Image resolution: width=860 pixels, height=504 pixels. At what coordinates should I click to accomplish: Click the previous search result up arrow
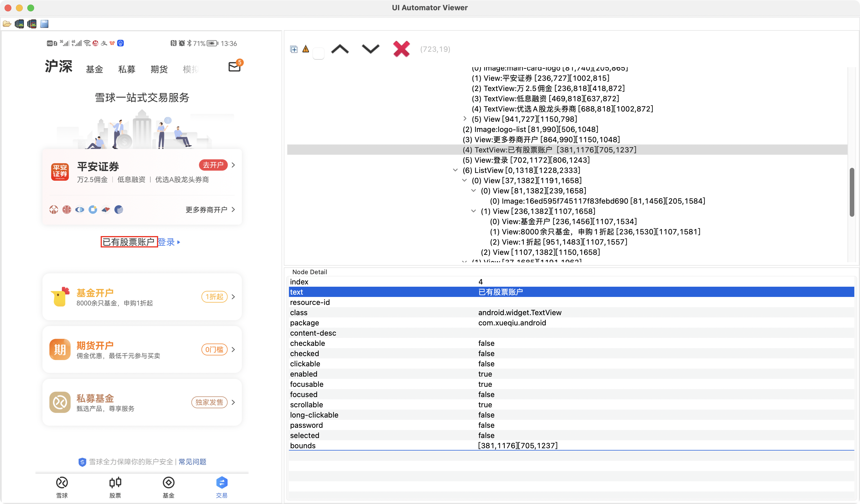pos(340,49)
